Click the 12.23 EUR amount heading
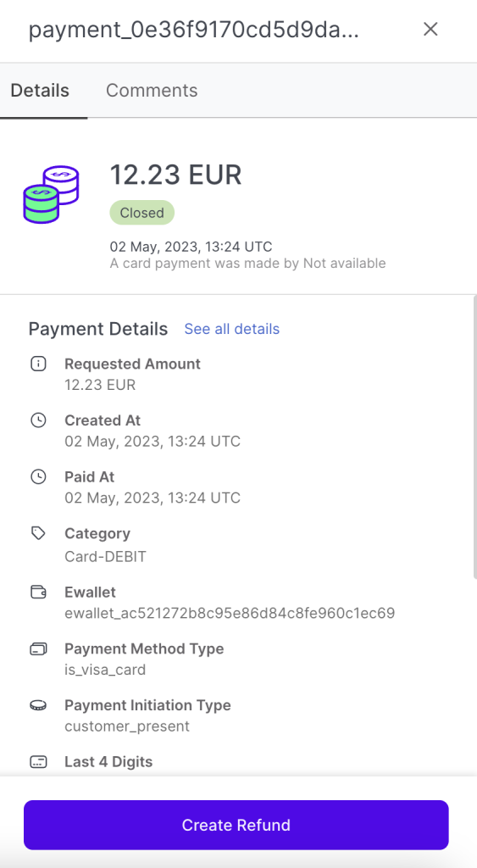The height and width of the screenshot is (868, 477). (x=176, y=175)
